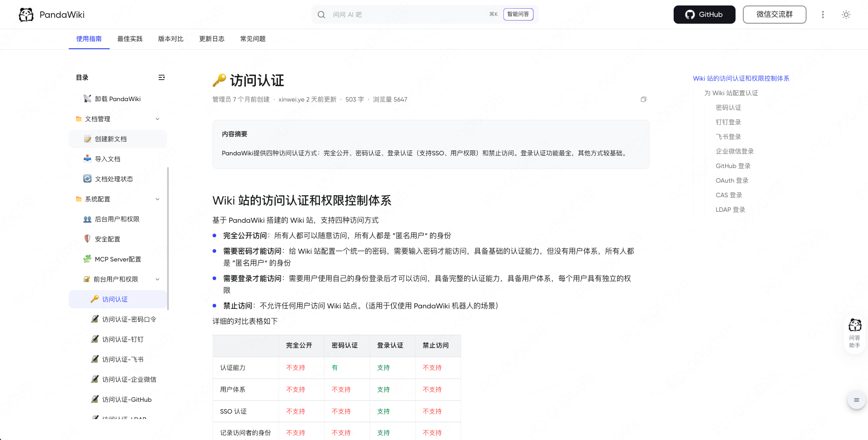The width and height of the screenshot is (868, 440).
Task: Open the 版本对比 tab
Action: pyautogui.click(x=171, y=39)
